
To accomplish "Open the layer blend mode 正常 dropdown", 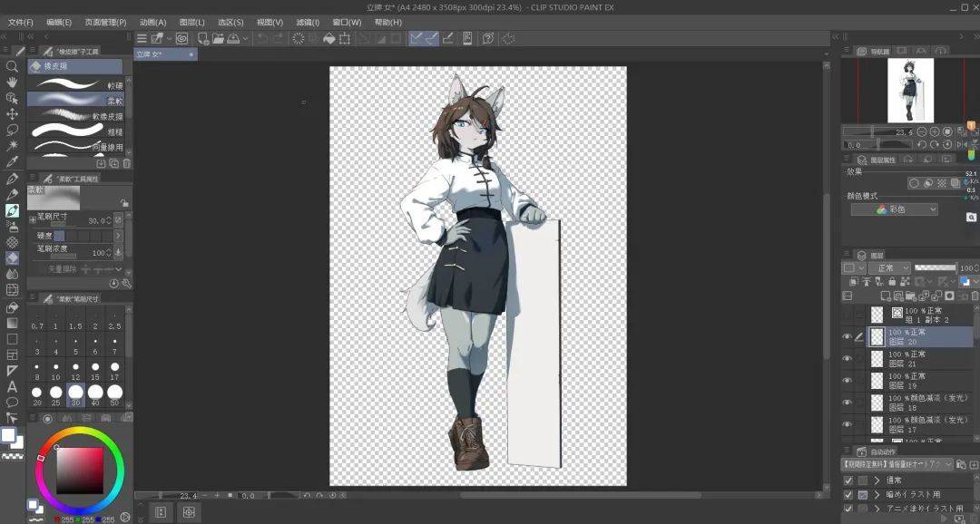I will tap(888, 268).
